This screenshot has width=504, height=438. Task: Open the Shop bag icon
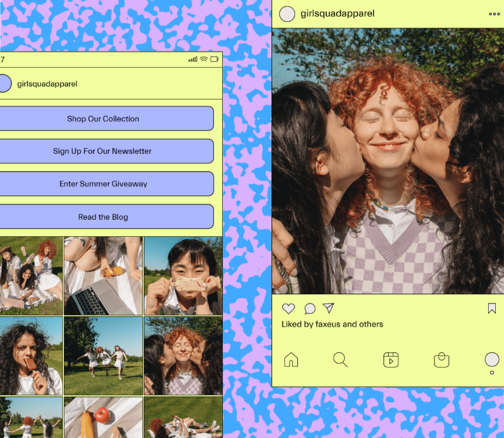point(441,360)
